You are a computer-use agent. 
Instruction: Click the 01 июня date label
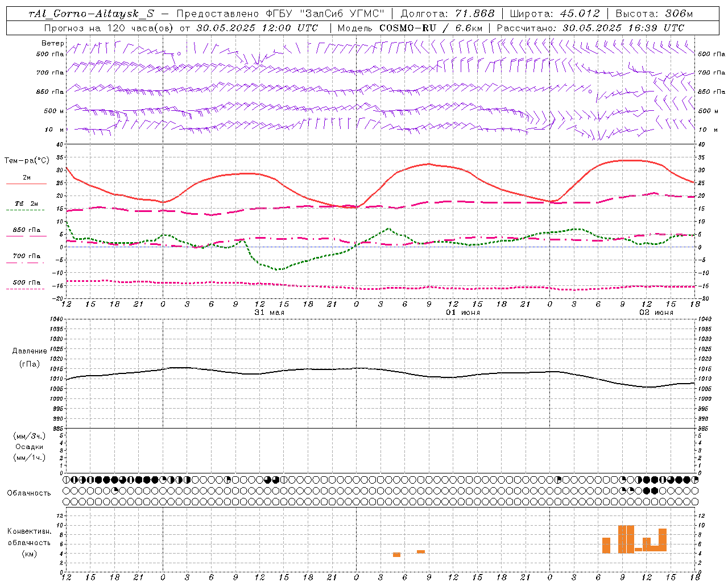pyautogui.click(x=462, y=313)
